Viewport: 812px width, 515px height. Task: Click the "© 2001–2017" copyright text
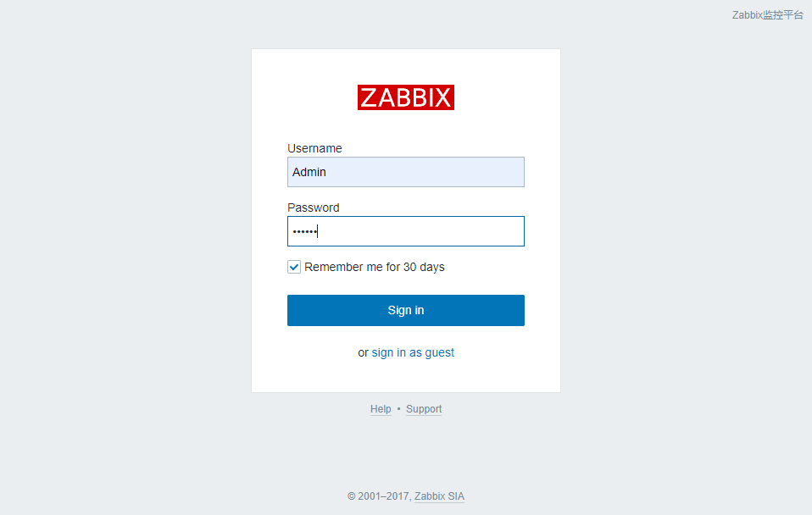378,496
